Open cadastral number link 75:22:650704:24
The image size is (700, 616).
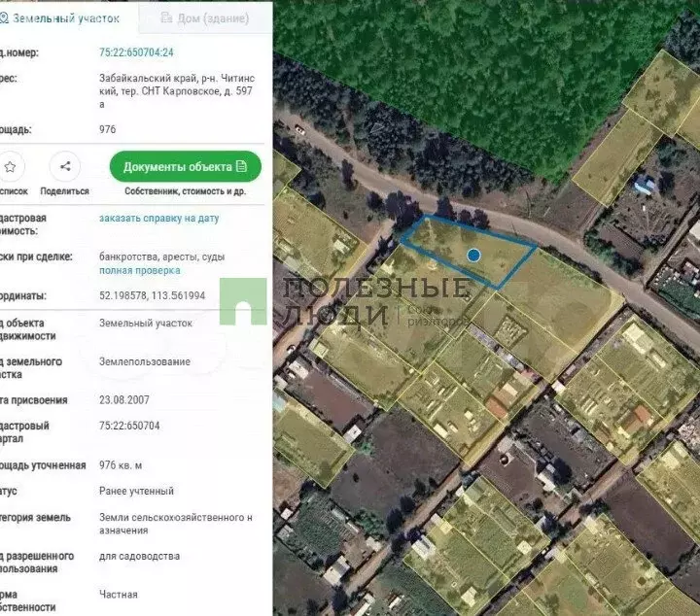(x=136, y=52)
